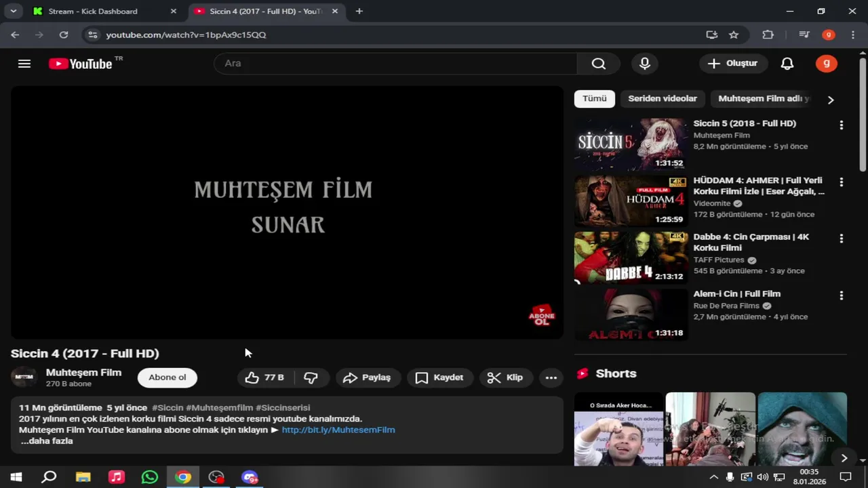Open Windows taskbar search
Image resolution: width=868 pixels, height=488 pixels.
pos(49,477)
